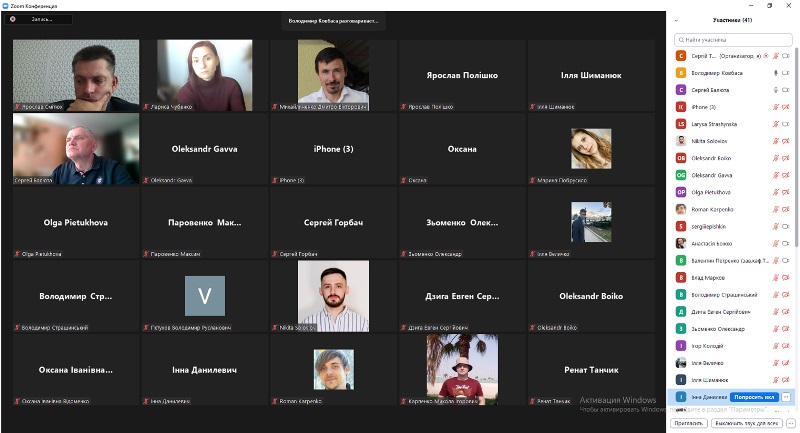This screenshot has width=800, height=433.
Task: Click the active speaker banner above the video grid
Action: (x=333, y=21)
